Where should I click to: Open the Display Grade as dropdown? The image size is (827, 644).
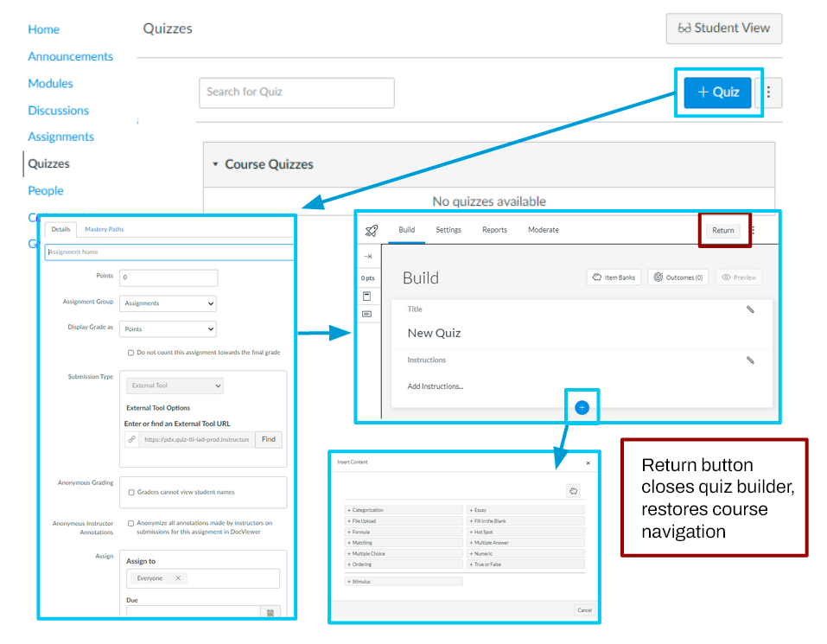tap(168, 329)
